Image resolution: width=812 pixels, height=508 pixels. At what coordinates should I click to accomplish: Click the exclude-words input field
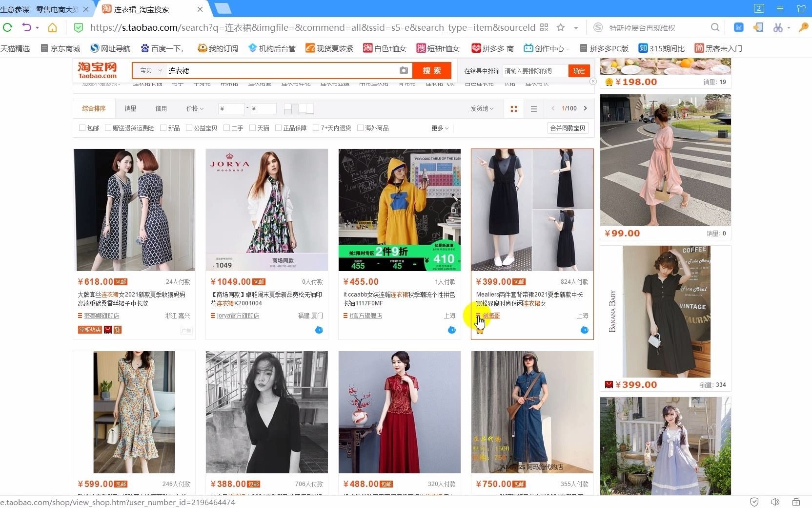(535, 71)
